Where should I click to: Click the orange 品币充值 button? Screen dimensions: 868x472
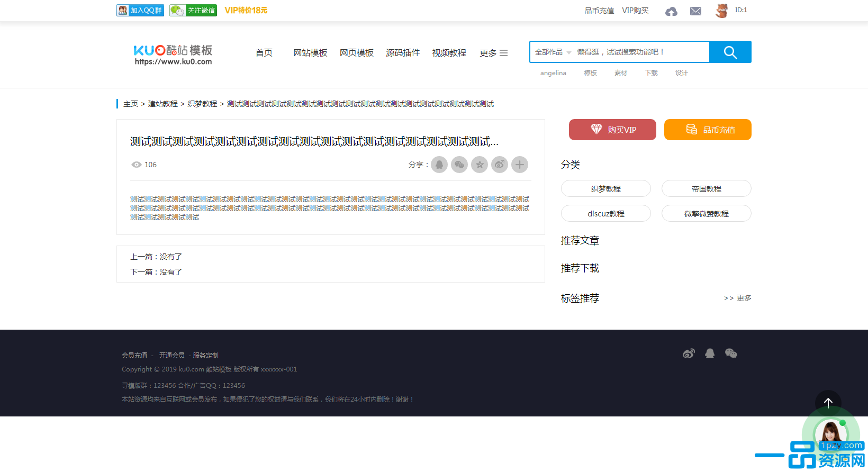[708, 130]
